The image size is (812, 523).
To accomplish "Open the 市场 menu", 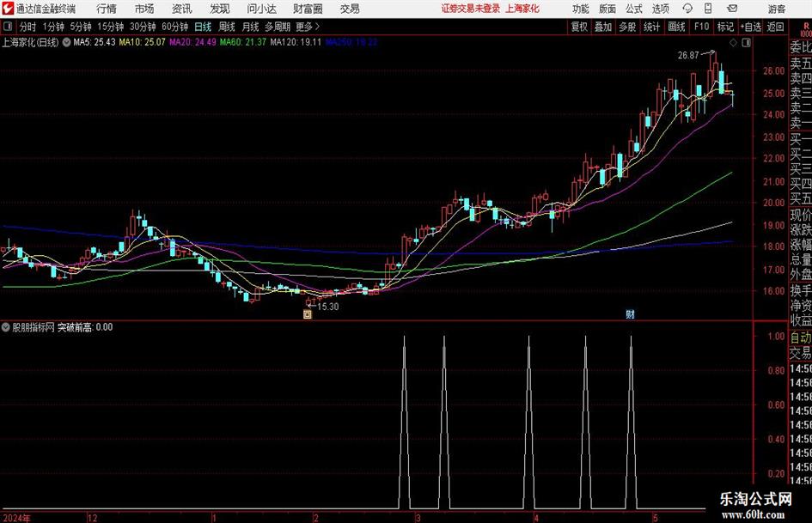I will (x=144, y=9).
